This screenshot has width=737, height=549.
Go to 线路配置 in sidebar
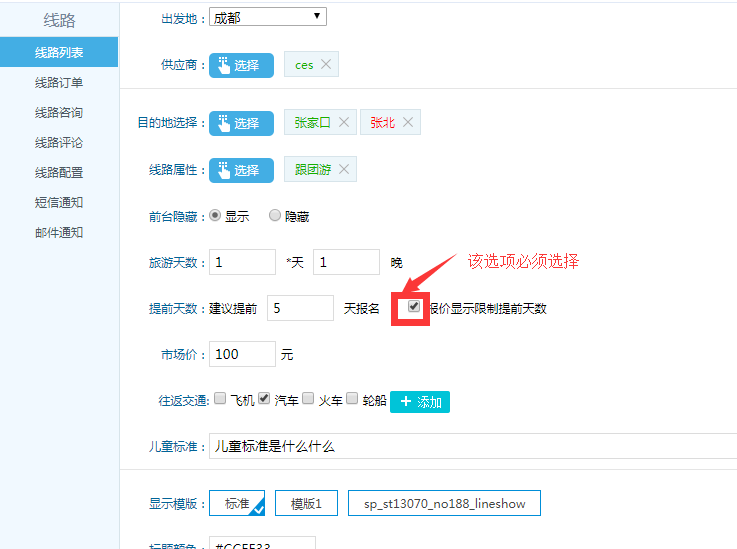[59, 172]
